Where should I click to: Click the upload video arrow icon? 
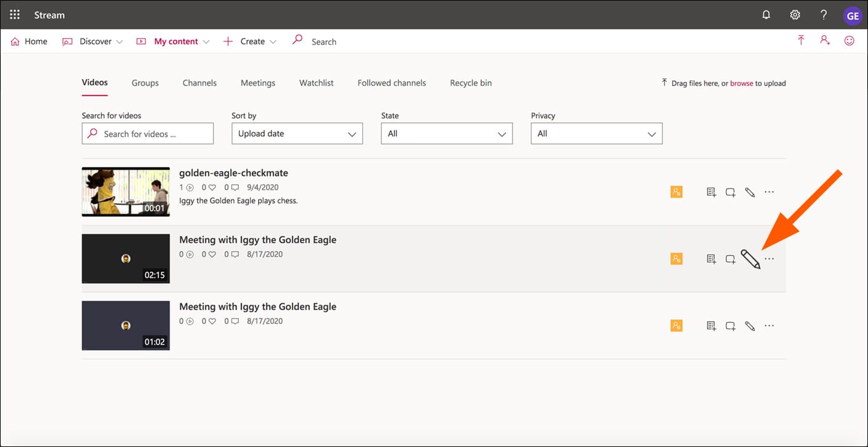[x=801, y=41]
